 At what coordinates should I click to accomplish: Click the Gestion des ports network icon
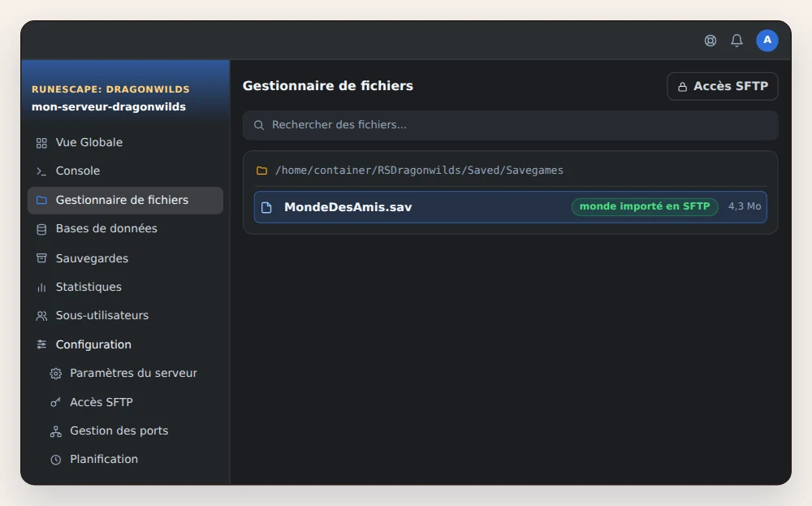[56, 431]
